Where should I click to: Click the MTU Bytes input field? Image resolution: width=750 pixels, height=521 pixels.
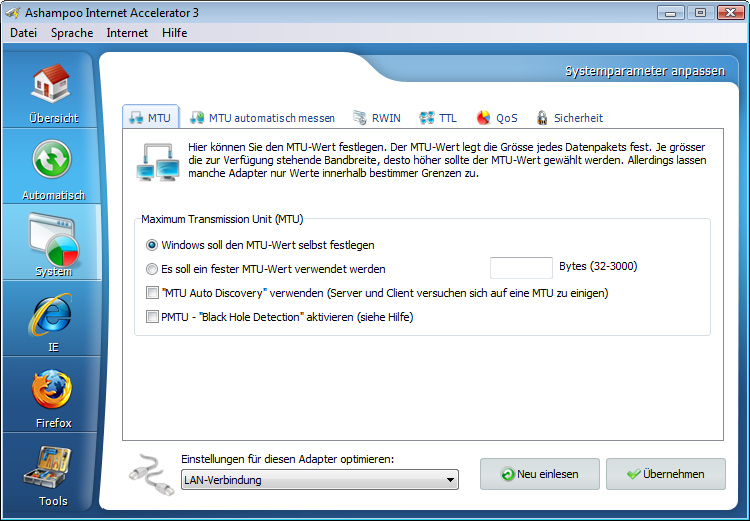pyautogui.click(x=521, y=268)
